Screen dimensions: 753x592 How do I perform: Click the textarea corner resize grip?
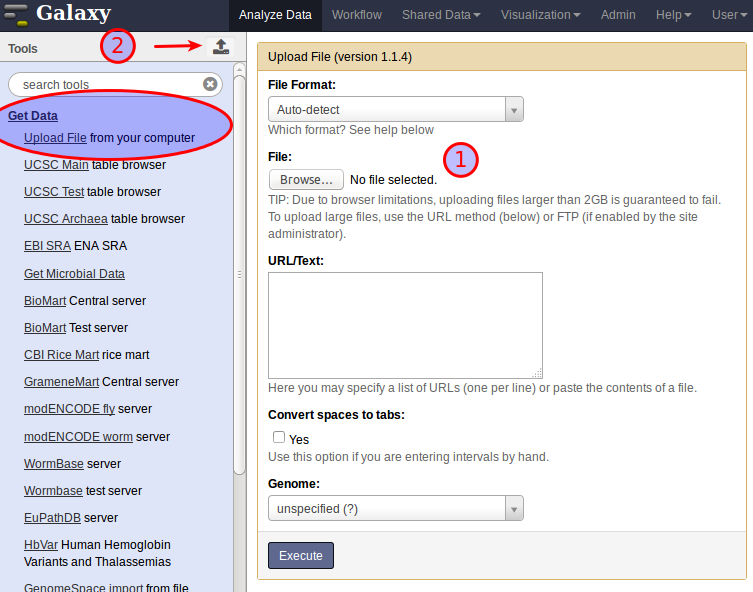point(537,373)
